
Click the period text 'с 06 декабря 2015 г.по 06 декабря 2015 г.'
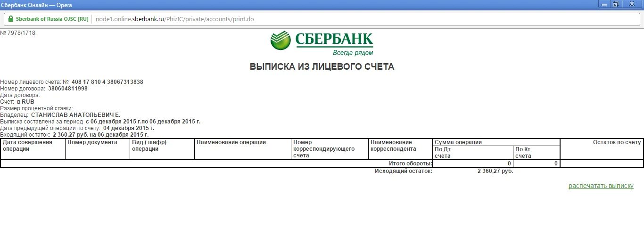(143, 122)
